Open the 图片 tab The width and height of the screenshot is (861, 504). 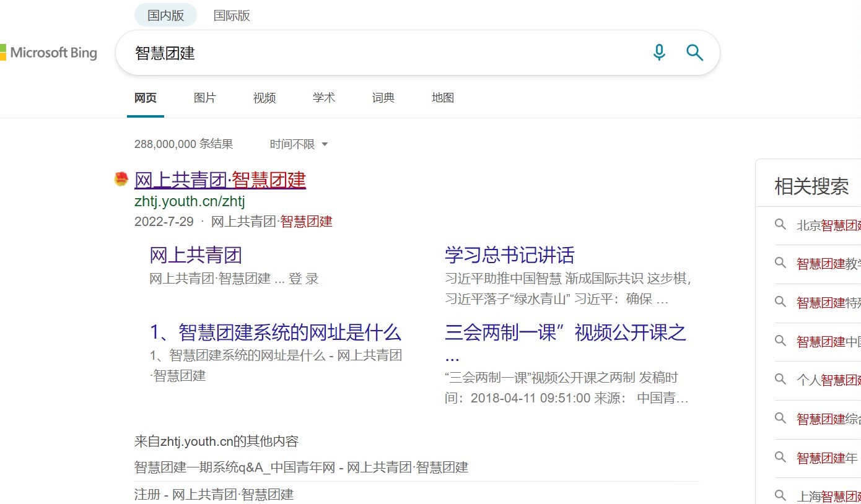pos(204,98)
